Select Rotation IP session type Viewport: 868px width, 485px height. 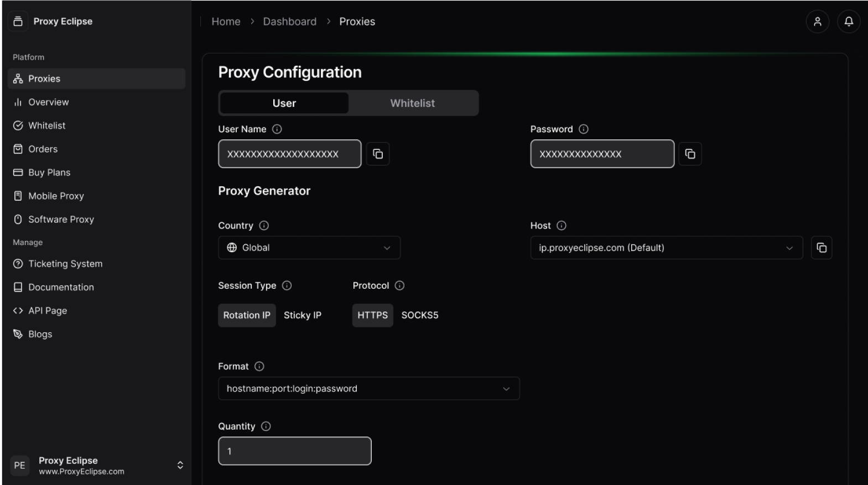(x=247, y=315)
